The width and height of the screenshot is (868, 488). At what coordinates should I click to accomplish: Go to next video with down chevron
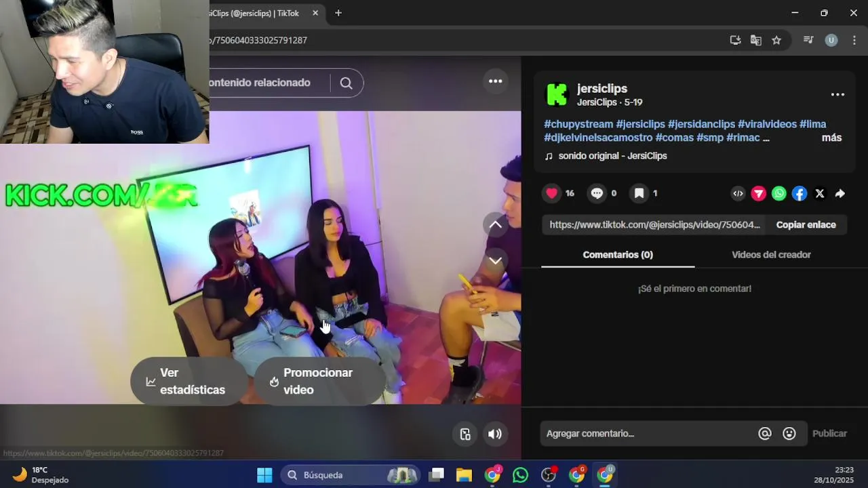(496, 261)
